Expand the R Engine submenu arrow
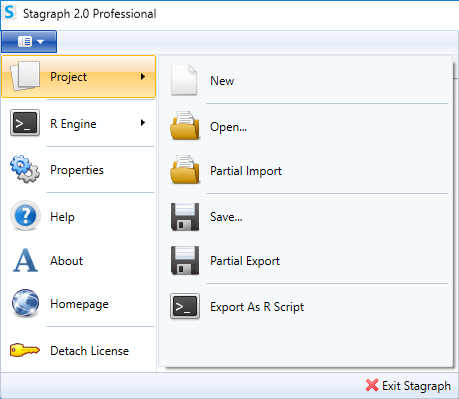 [x=143, y=123]
